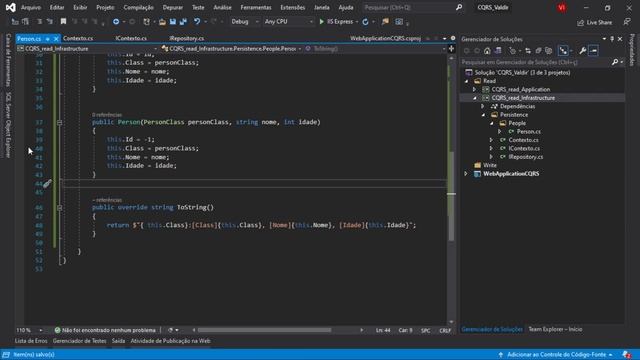Click the Live Share button label
Image resolution: width=640 pixels, height=360 pixels.
[599, 22]
